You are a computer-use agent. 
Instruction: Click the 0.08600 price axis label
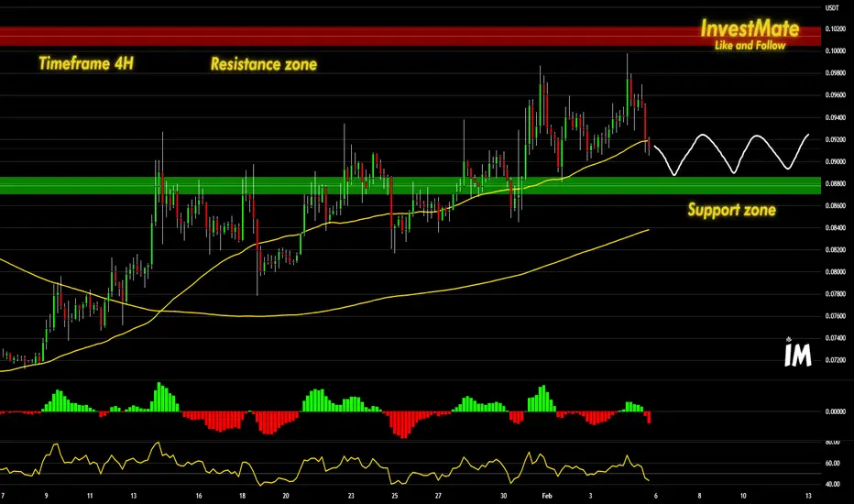tap(835, 206)
